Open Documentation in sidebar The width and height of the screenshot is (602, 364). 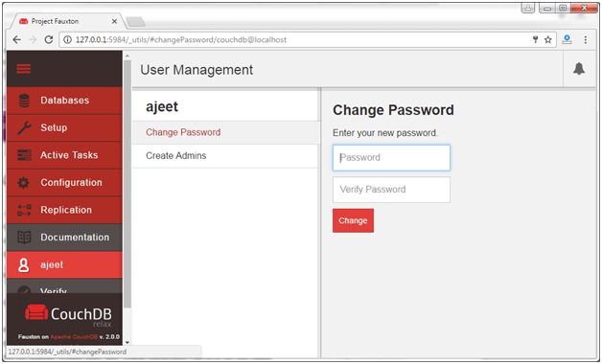click(x=64, y=238)
